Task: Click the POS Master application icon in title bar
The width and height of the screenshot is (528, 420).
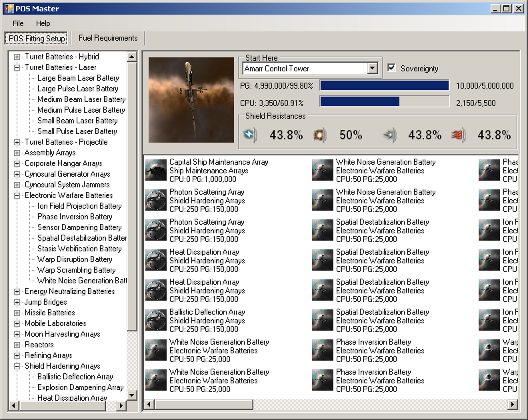Action: point(9,9)
